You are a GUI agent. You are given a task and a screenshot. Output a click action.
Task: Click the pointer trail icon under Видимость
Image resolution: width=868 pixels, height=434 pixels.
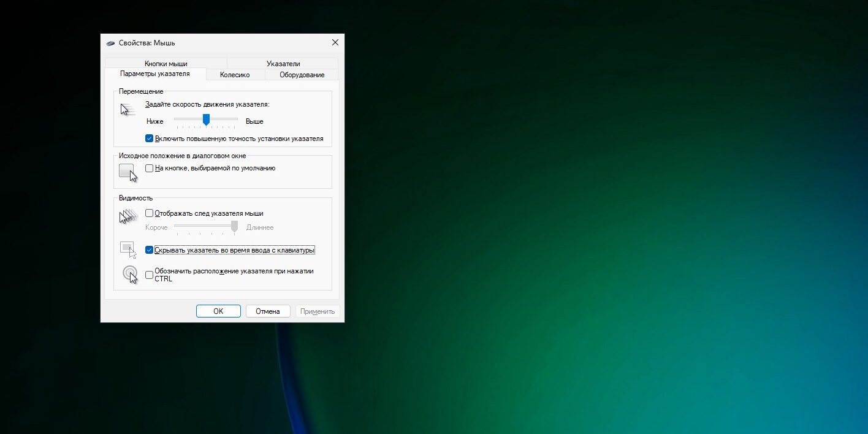127,216
